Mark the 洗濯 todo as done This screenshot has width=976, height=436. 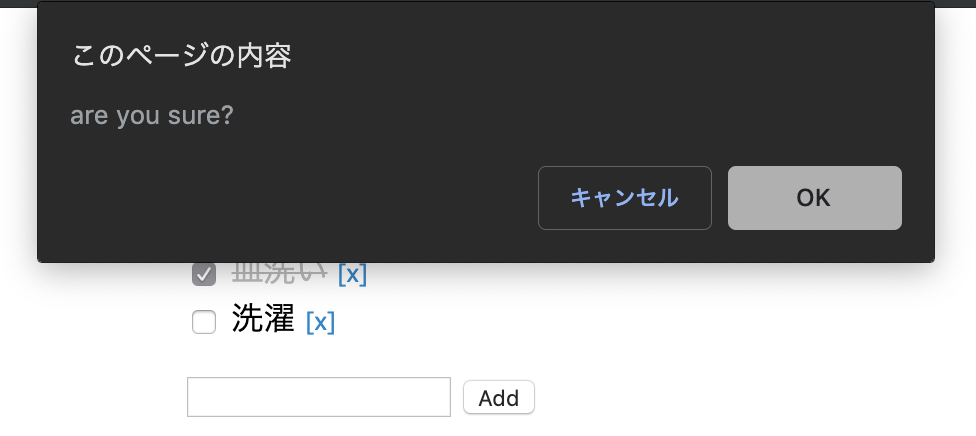tap(204, 322)
